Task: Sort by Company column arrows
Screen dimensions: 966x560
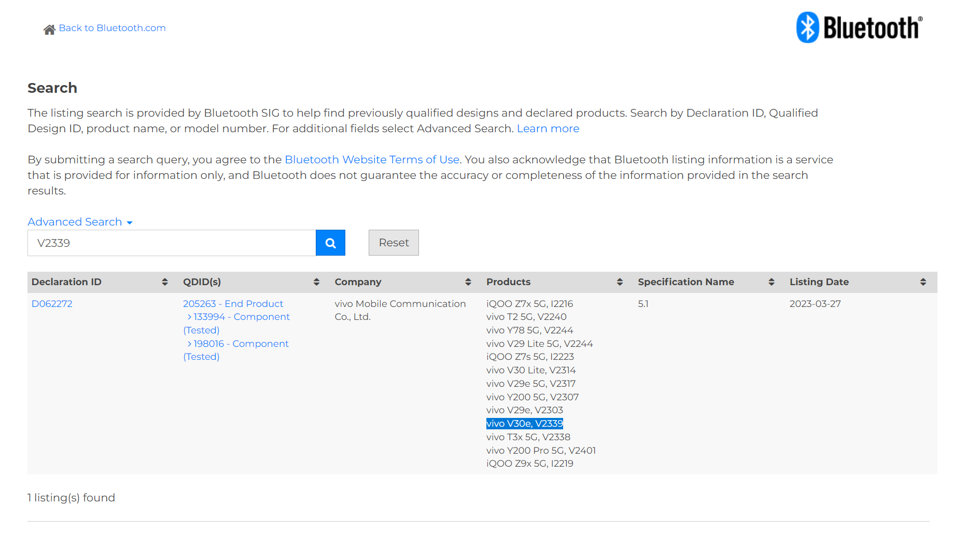Action: pyautogui.click(x=468, y=282)
